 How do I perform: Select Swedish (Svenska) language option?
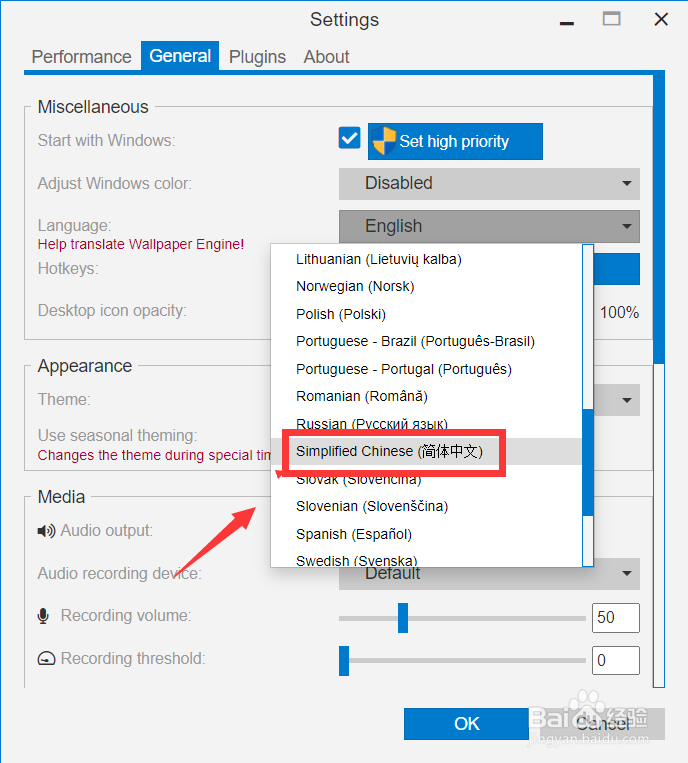(426, 558)
